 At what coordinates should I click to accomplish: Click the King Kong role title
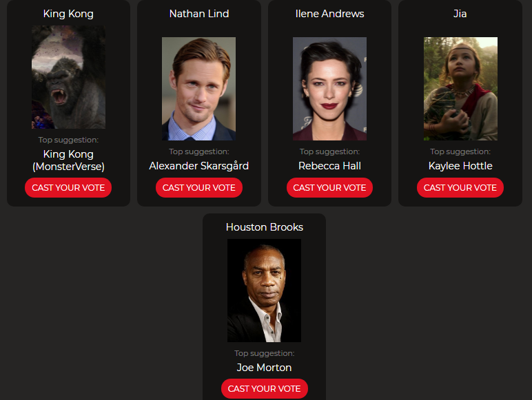68,14
